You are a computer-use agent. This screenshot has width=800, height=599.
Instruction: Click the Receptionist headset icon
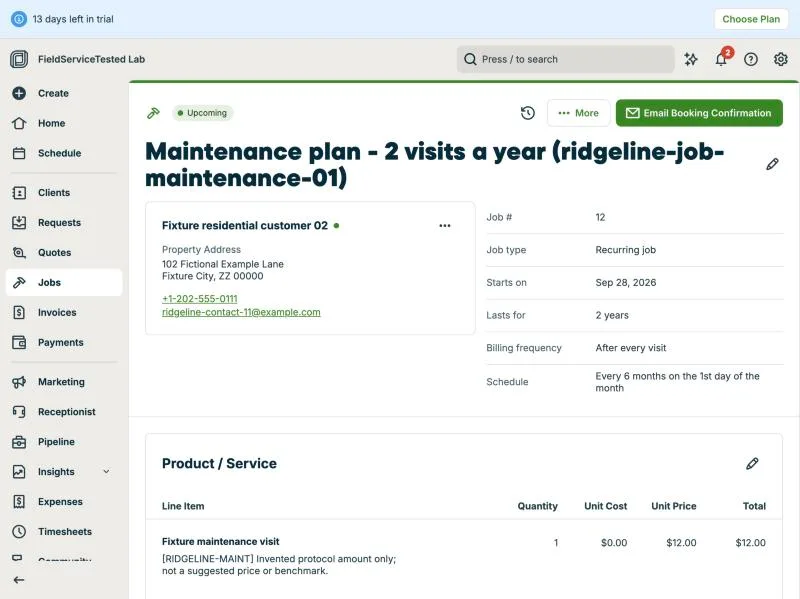(x=19, y=412)
